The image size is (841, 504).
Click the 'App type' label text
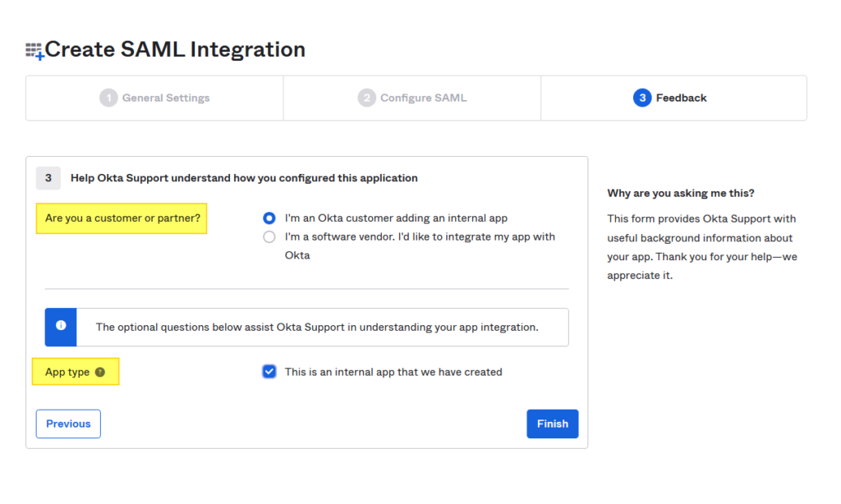click(67, 372)
